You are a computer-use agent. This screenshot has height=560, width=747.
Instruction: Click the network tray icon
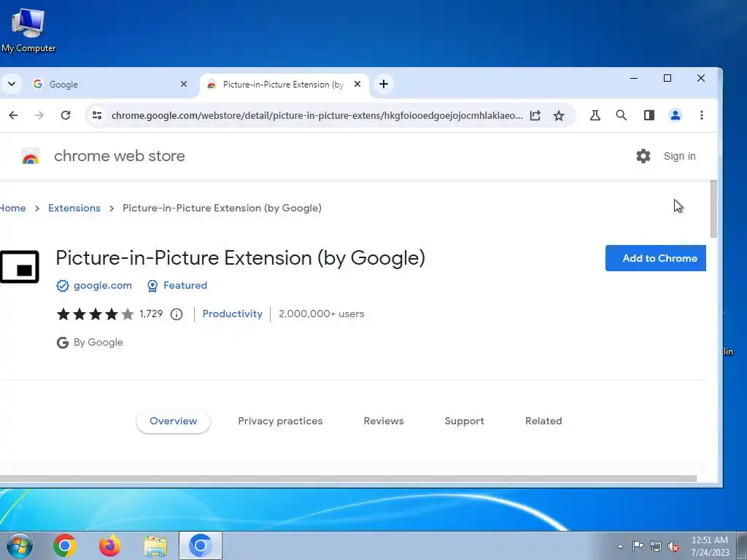pyautogui.click(x=656, y=546)
